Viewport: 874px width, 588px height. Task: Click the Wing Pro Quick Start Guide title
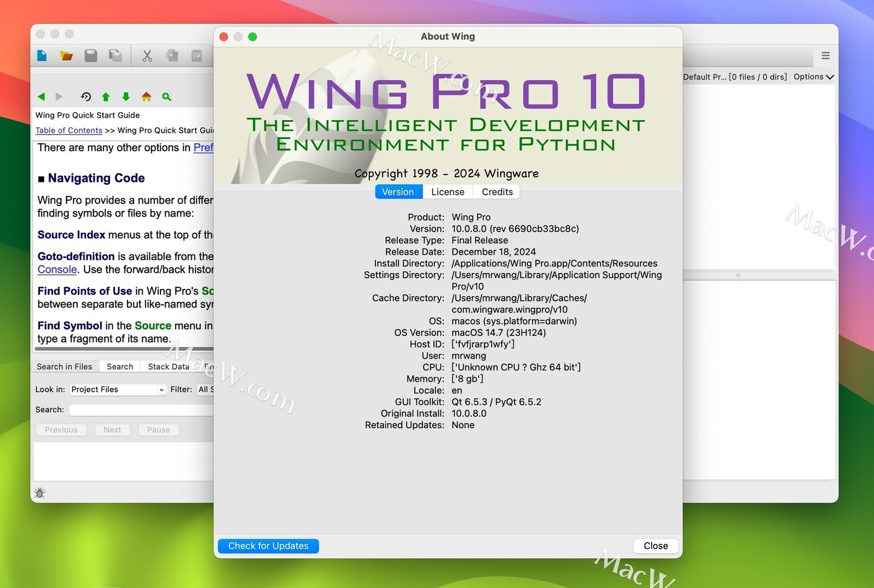[x=88, y=115]
